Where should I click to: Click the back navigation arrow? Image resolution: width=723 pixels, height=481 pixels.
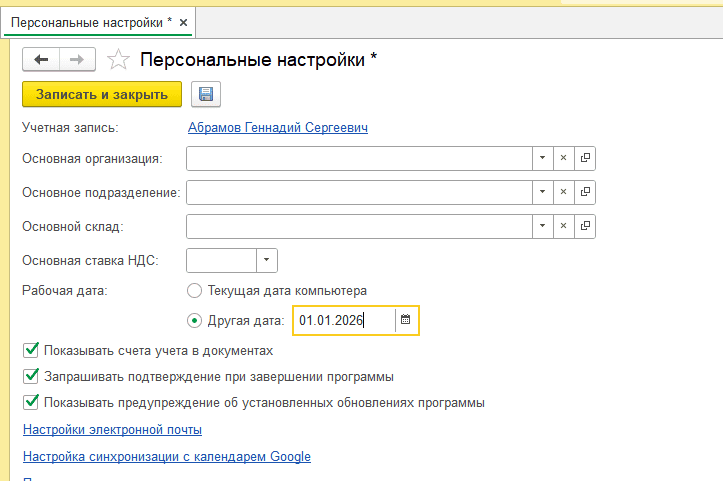click(41, 60)
